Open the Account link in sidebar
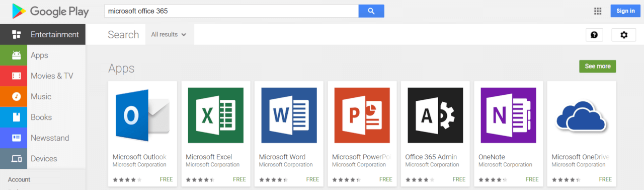 click(19, 179)
